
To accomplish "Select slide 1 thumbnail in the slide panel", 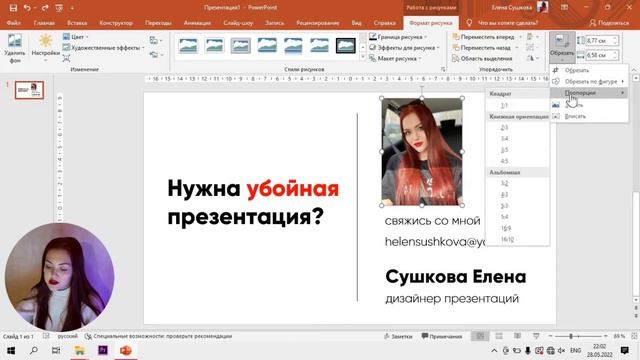I will click(x=29, y=90).
